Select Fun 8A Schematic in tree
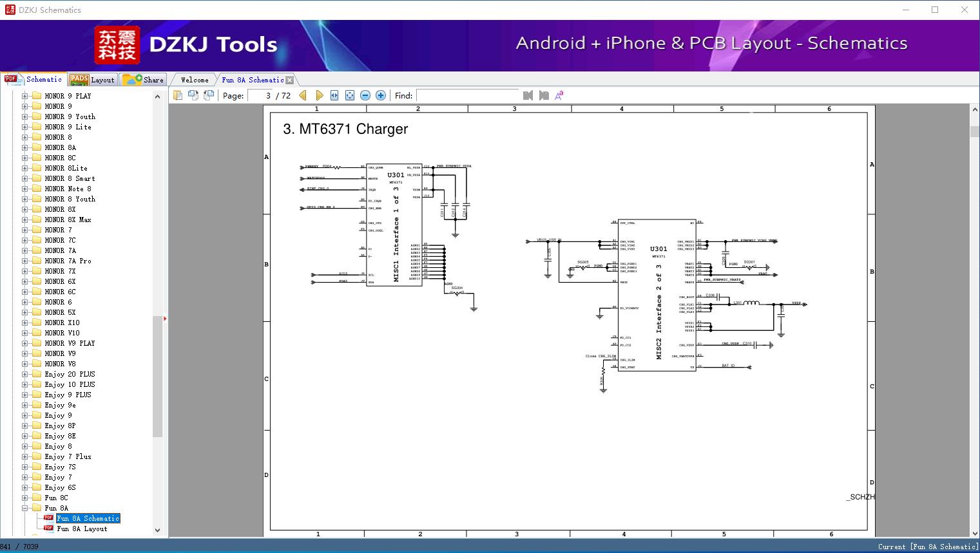The height and width of the screenshot is (553, 980). [88, 518]
